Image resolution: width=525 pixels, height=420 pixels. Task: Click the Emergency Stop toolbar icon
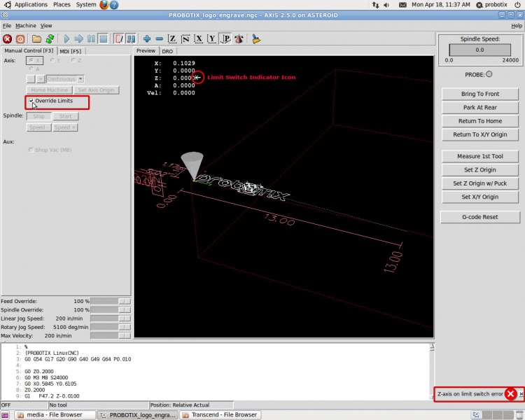[7, 39]
